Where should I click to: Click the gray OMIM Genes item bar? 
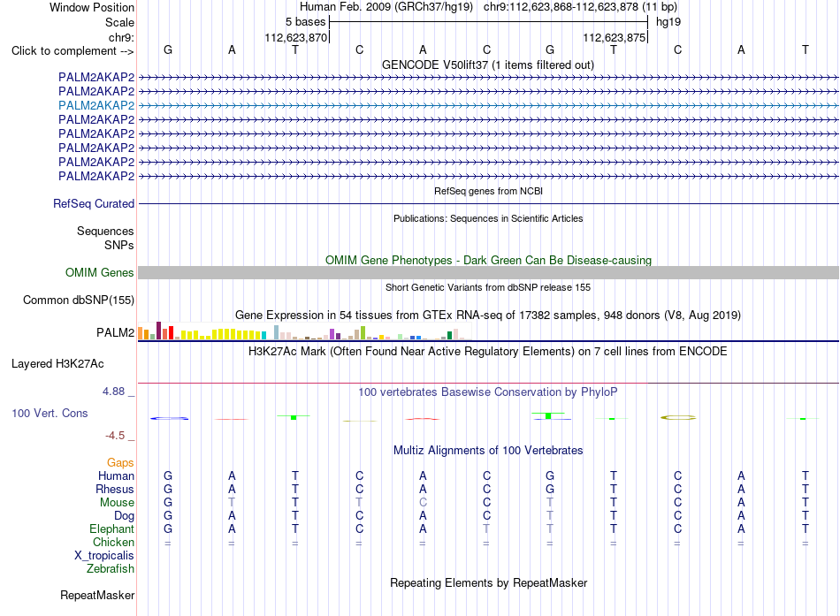[488, 272]
